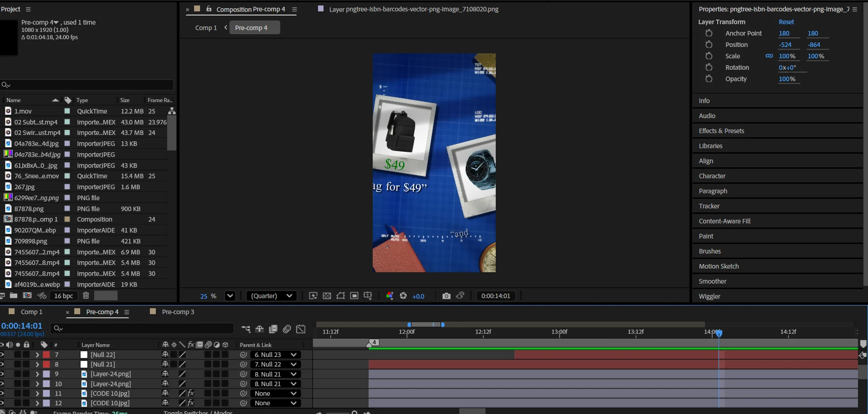Image resolution: width=868 pixels, height=414 pixels.
Task: Click the layer 7 red label swatch
Action: pyautogui.click(x=46, y=355)
